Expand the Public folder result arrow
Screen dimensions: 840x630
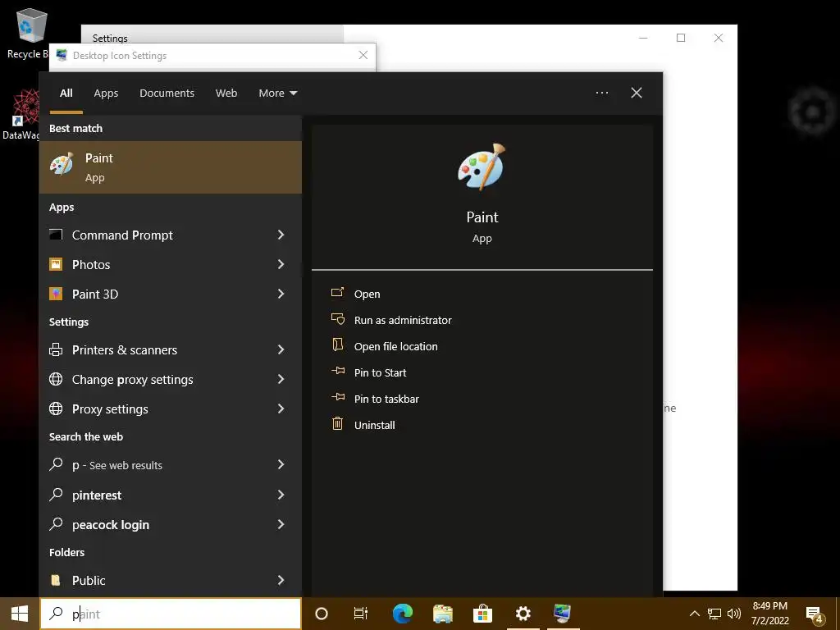coord(281,580)
